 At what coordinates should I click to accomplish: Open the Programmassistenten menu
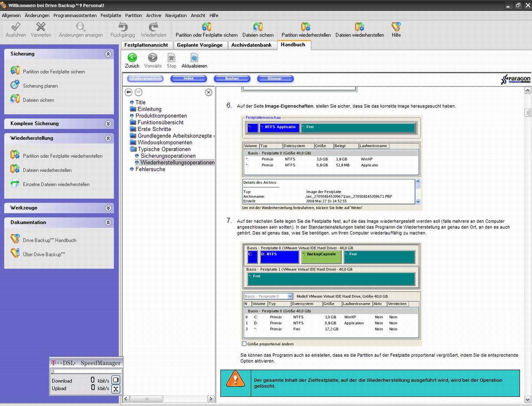pos(75,15)
